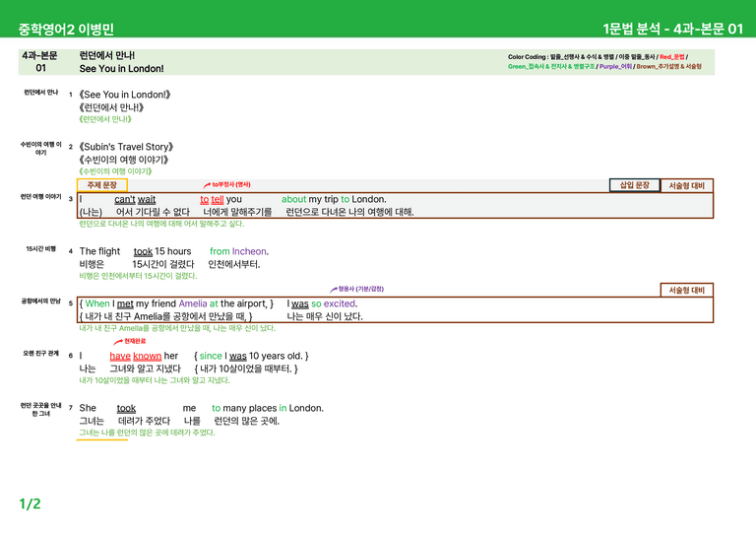Click the gloss "데려가 주었다"

coord(144,421)
